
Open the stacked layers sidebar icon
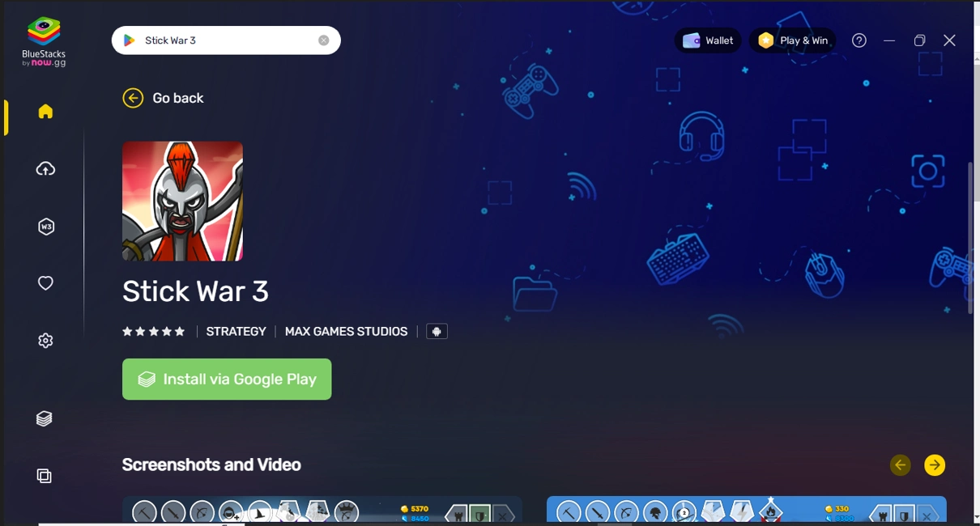(45, 418)
